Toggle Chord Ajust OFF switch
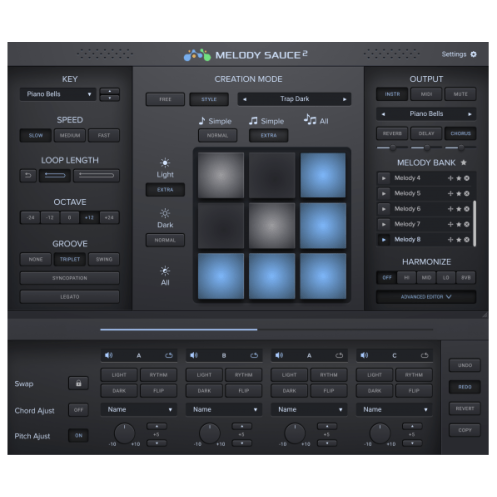This screenshot has width=497, height=497. click(x=78, y=410)
